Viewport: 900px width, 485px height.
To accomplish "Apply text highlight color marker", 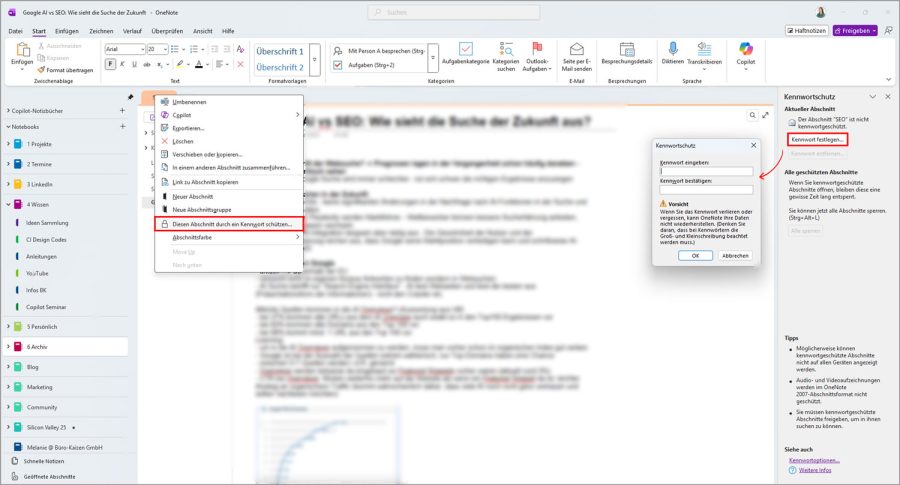I will (x=182, y=64).
